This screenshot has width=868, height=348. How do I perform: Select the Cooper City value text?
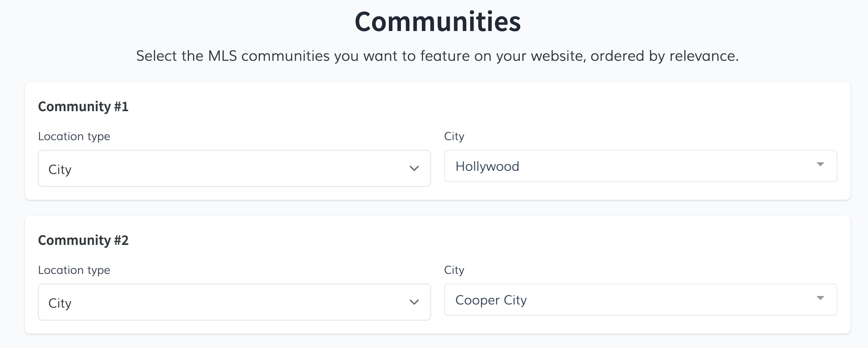pos(491,300)
